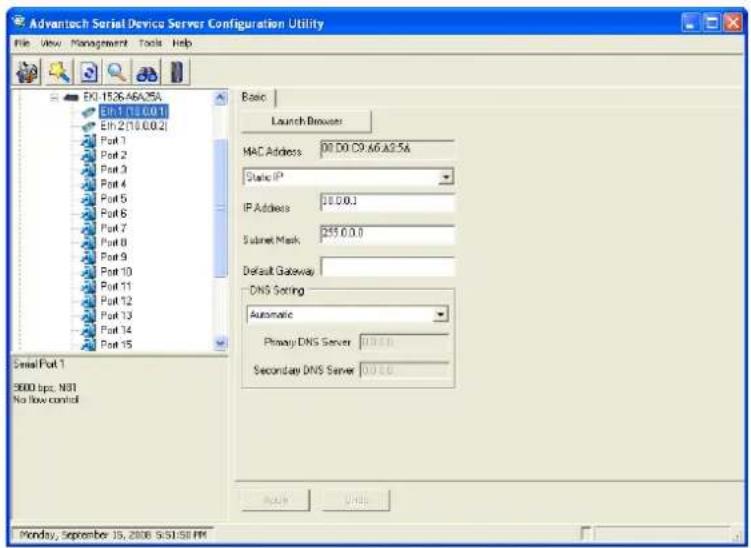
Task: Click the MAC Address field
Action: coord(387,150)
